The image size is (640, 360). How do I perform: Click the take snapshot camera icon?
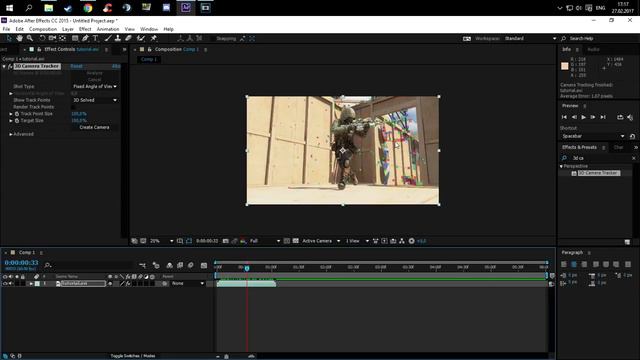point(226,241)
